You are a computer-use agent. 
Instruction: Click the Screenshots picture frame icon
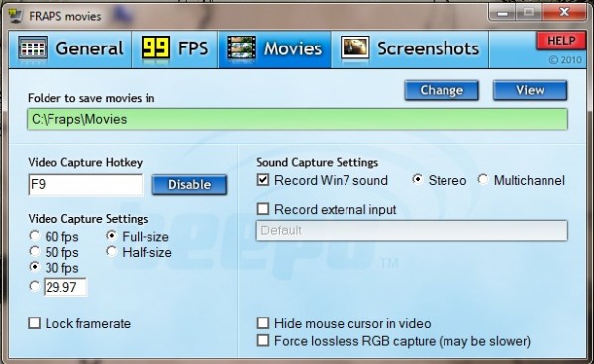pos(354,48)
